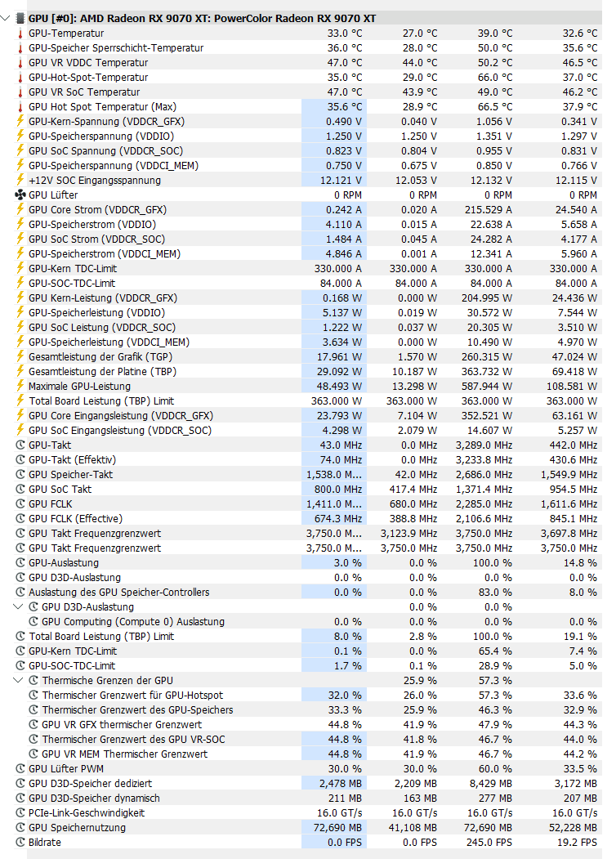This screenshot has width=616, height=859.
Task: Click the 215.529 A maximum current value
Action: tap(489, 209)
